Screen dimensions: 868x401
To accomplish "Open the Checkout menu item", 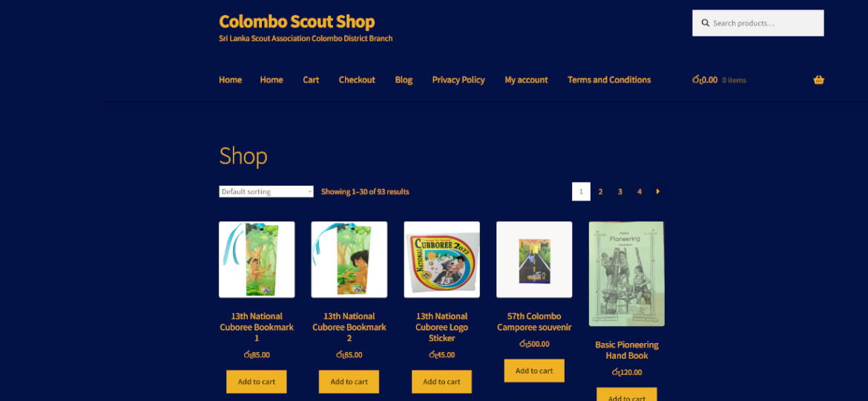I will [357, 79].
